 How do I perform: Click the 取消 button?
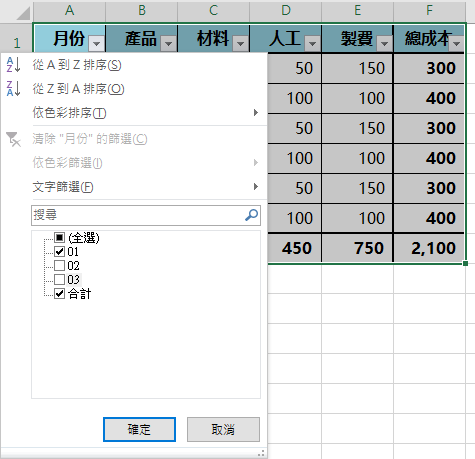point(223,429)
